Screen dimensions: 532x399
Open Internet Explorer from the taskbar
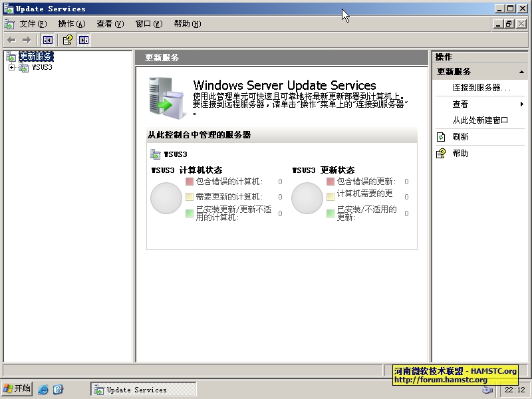[43, 388]
